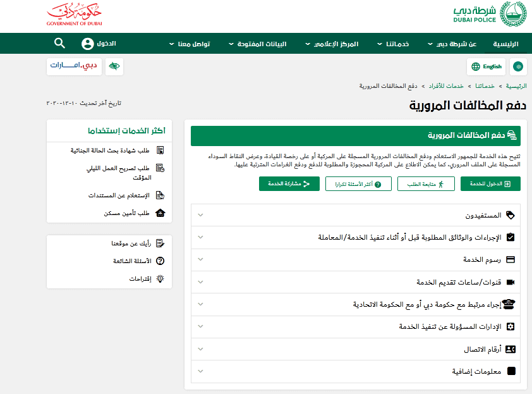532x394 pixels.
Task: Open the المركز الإعلامي menu
Action: (332, 44)
